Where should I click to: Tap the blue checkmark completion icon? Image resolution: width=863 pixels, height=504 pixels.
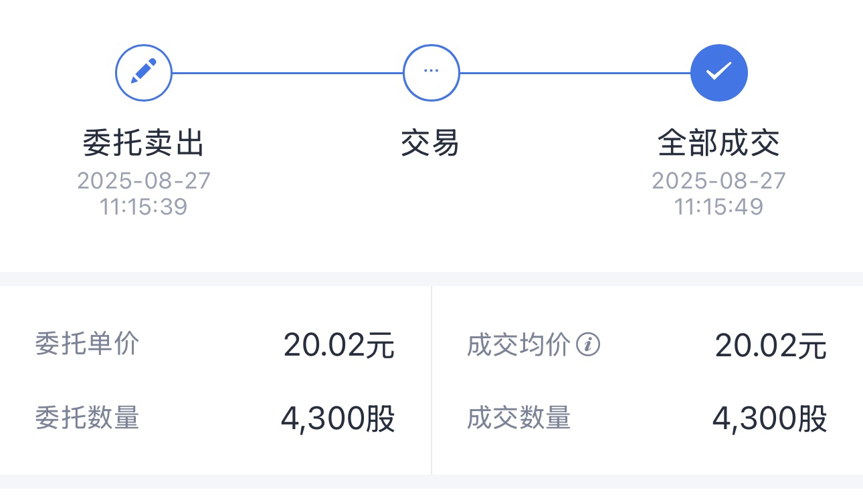[719, 73]
